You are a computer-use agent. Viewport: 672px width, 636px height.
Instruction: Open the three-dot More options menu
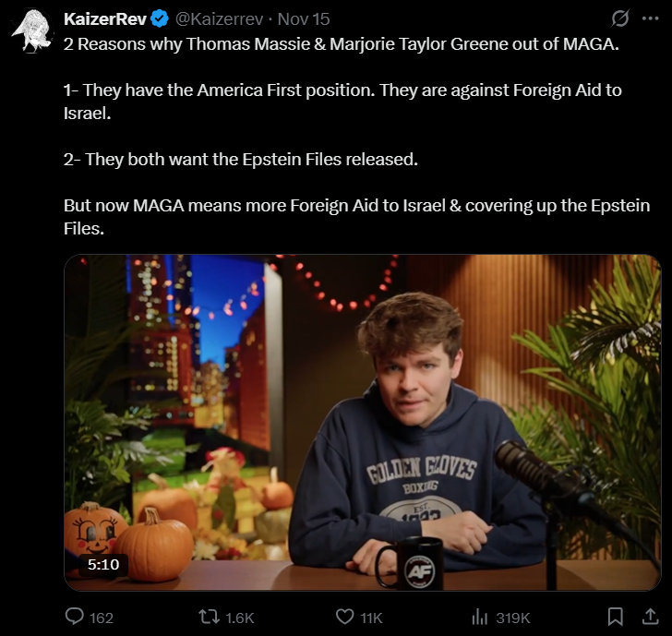[x=650, y=18]
